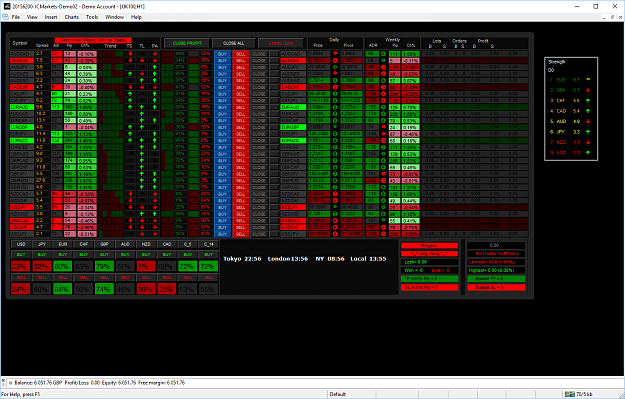Click the TS down arrow in the AUDCAD row
625x399 pixels.
coord(130,53)
